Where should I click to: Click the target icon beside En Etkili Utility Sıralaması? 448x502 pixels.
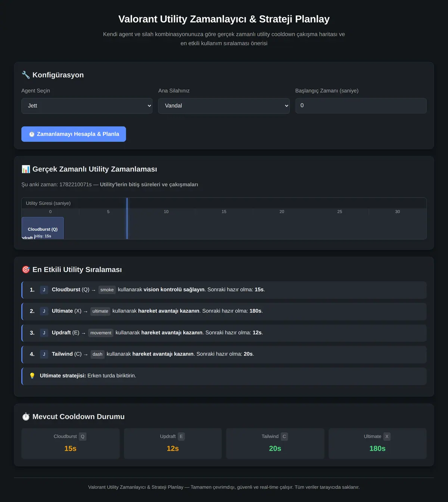[26, 270]
